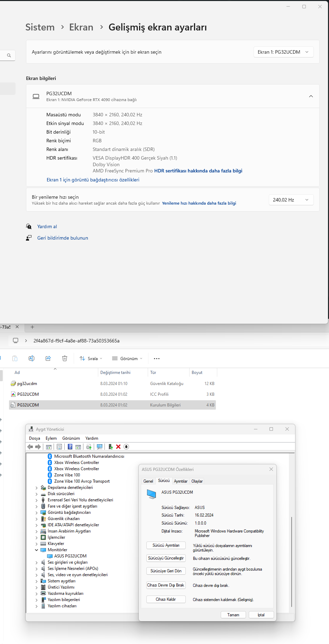Image resolution: width=329 pixels, height=644 pixels.
Task: Open Yenileme hızı hakkında daha fazla bilgi link
Action: (199, 203)
